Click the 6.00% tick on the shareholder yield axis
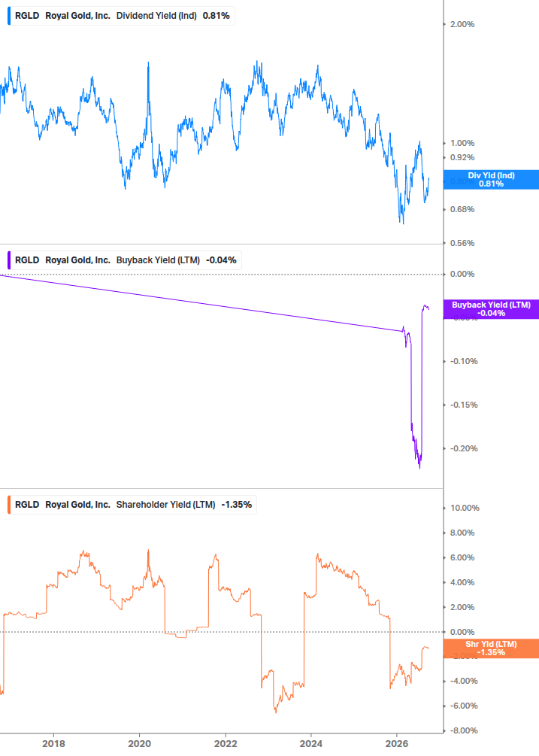This screenshot has height=756, width=539. (462, 558)
